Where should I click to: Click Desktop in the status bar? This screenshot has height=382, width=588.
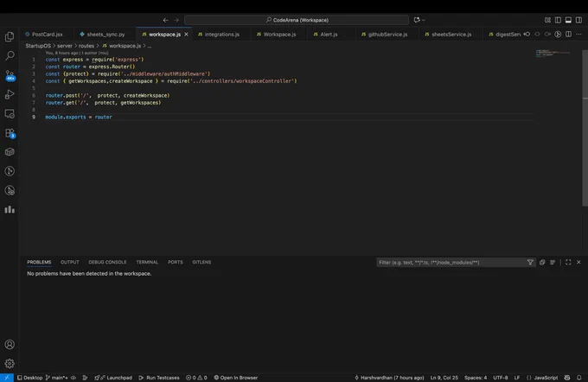click(x=30, y=378)
